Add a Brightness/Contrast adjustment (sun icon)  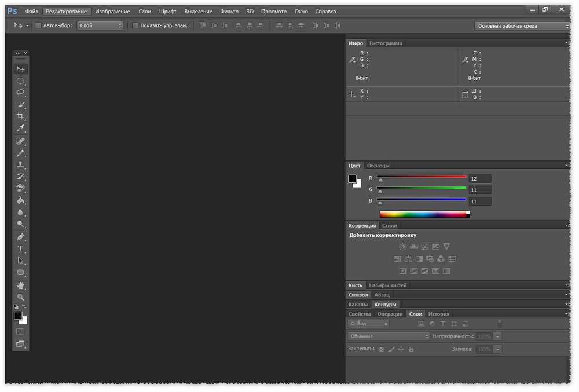[403, 247]
